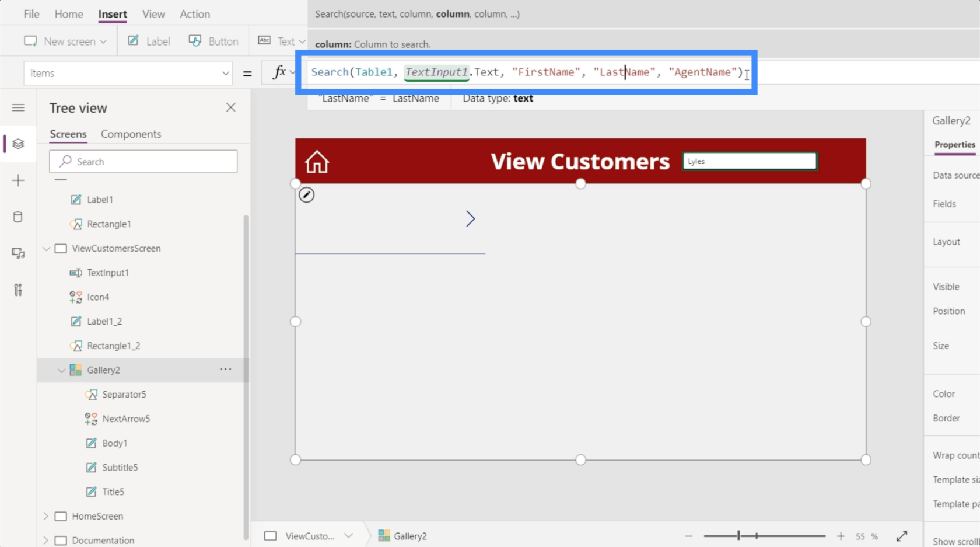Click the next arrow chevron in gallery
This screenshot has width=980, height=547.
[471, 219]
